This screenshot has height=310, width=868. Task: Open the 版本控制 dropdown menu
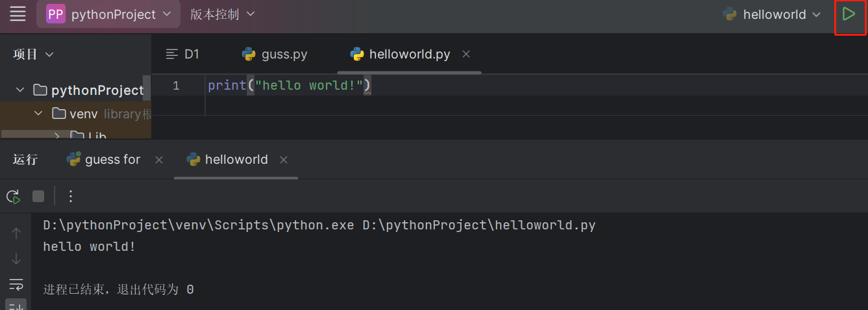[222, 14]
